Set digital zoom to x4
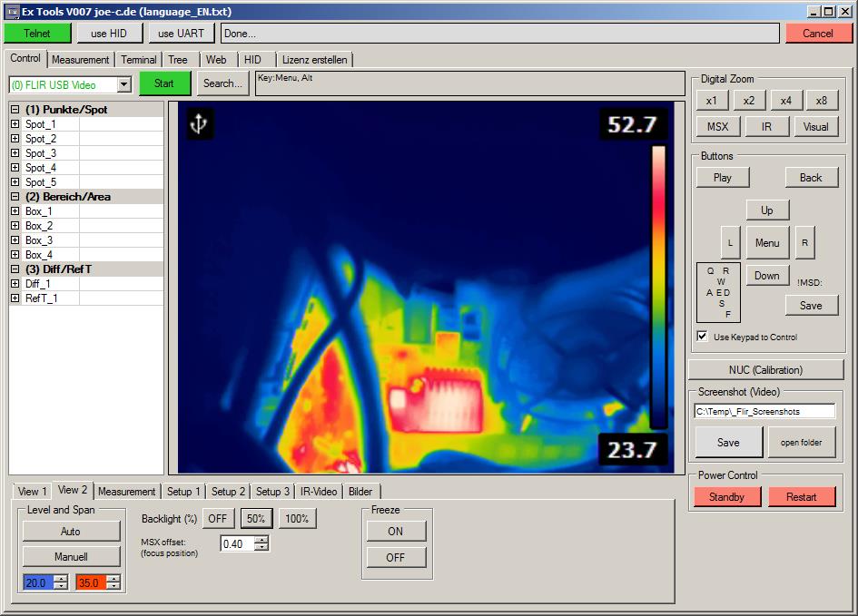Screen dimensions: 858x616 click(784, 101)
